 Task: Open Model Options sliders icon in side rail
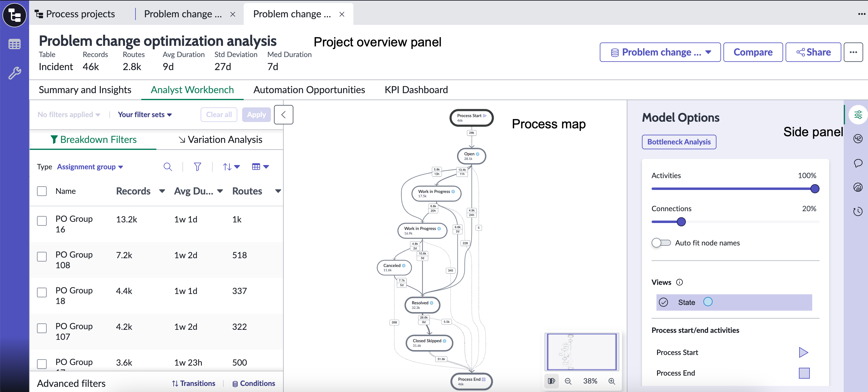coord(858,115)
